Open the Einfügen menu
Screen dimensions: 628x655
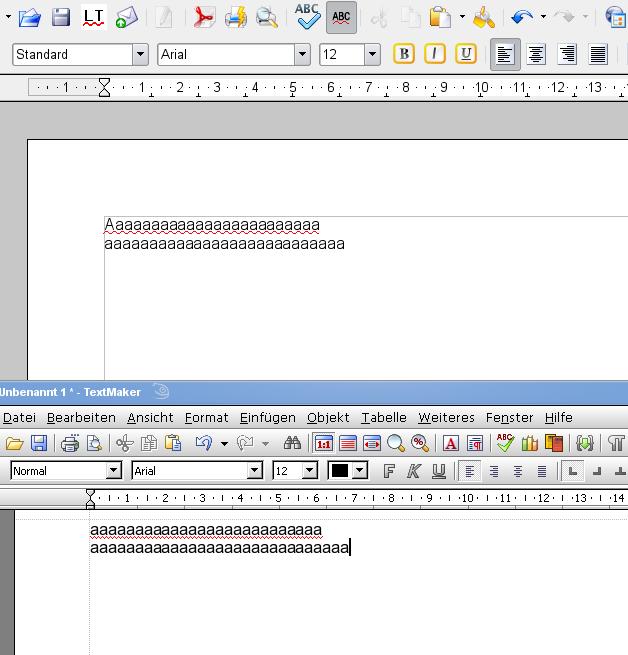tap(267, 417)
